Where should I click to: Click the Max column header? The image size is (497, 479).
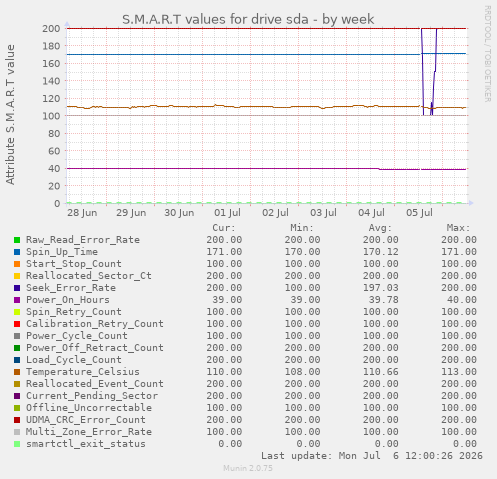(458, 228)
